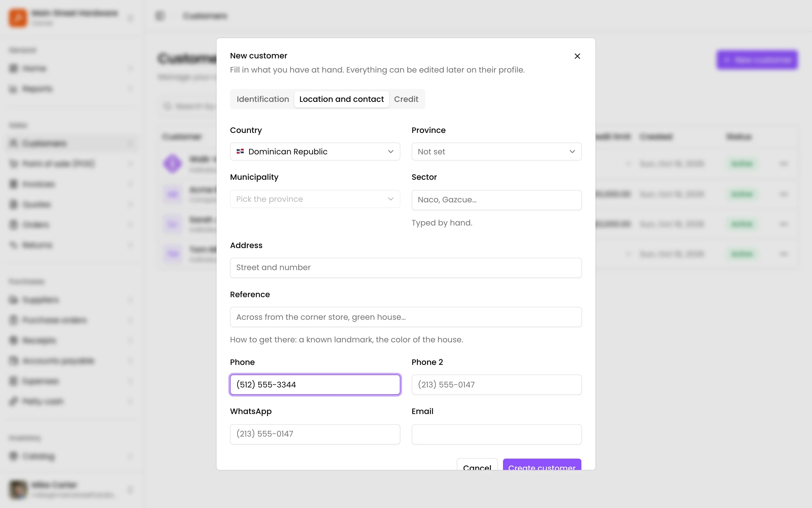Switch to the Identification tab
Image resolution: width=812 pixels, height=508 pixels.
tap(263, 99)
